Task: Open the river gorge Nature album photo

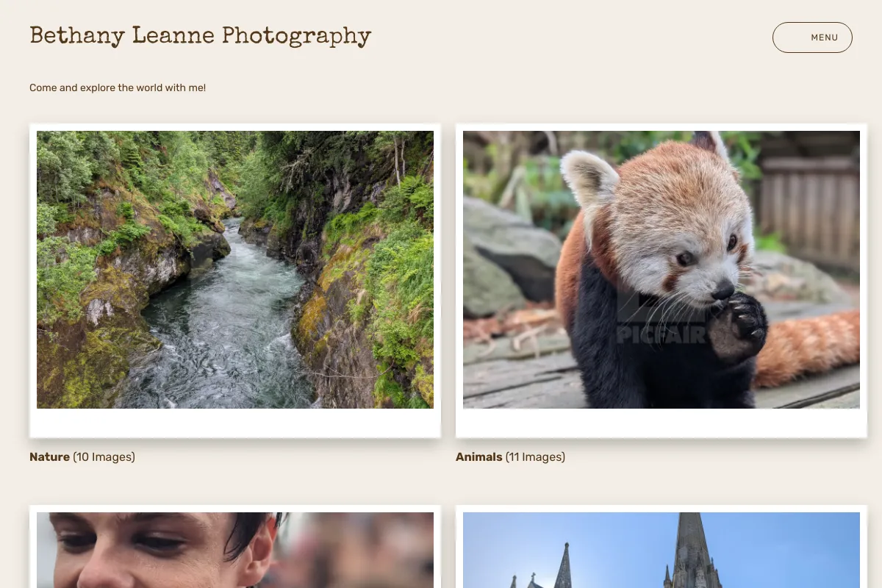Action: tap(235, 270)
